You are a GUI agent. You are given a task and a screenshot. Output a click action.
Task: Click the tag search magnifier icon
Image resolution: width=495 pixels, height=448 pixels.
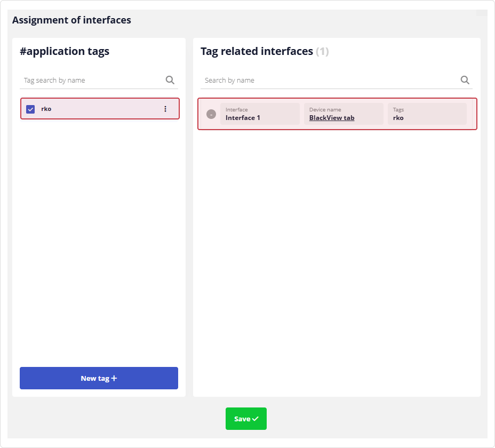tap(170, 79)
